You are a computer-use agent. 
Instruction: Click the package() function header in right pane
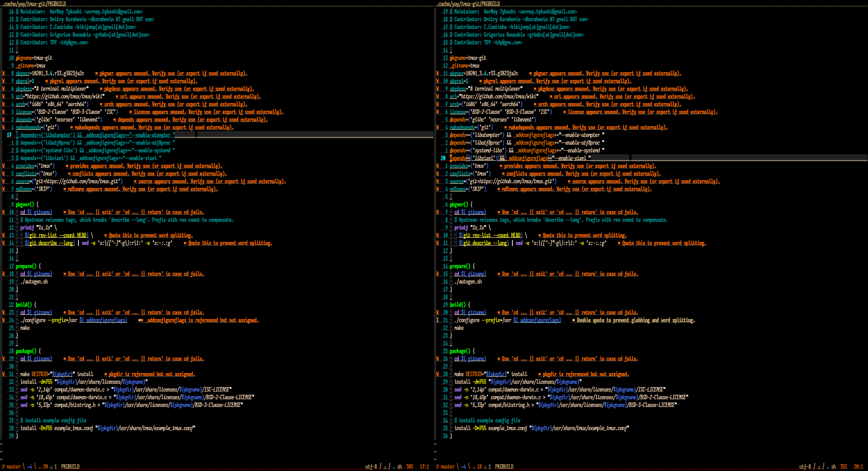pos(463,351)
